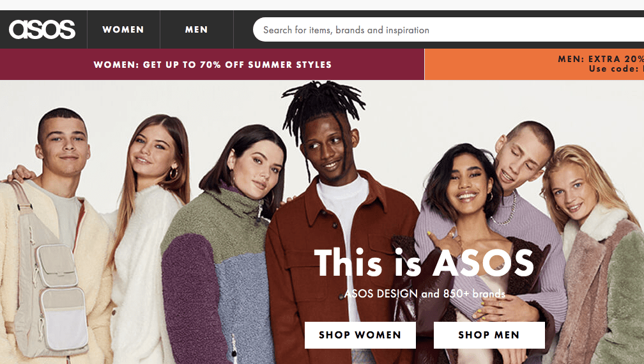The image size is (644, 364).
Task: Click the SHOP WOMEN button
Action: tap(360, 335)
